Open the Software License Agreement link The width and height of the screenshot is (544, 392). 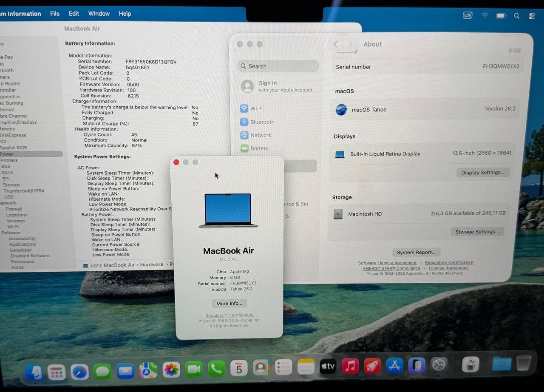pyautogui.click(x=387, y=263)
